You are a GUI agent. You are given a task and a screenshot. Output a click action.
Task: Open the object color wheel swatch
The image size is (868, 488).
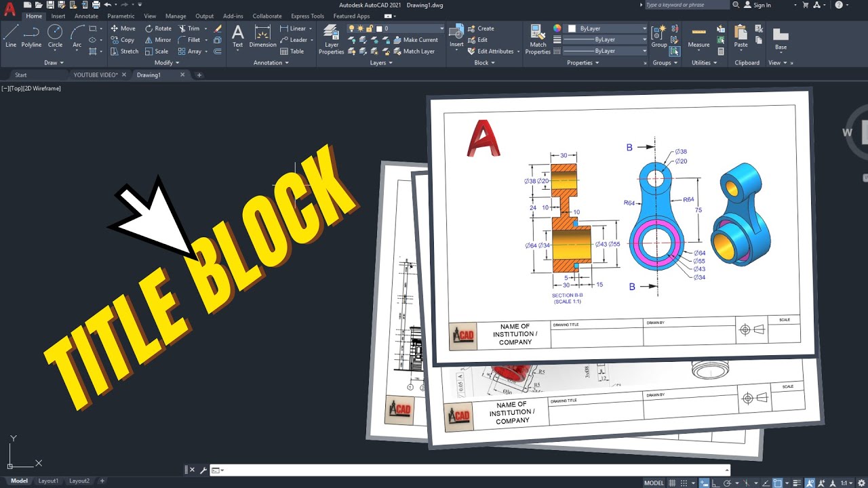557,28
